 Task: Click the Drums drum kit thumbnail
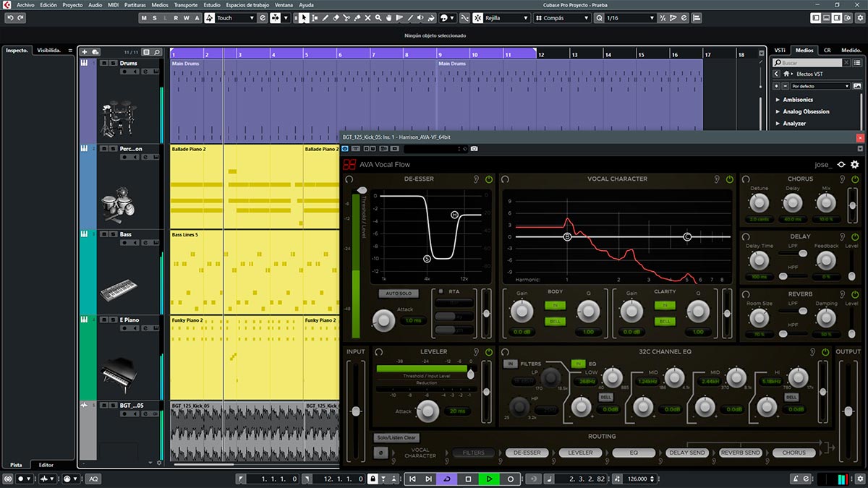(117, 119)
